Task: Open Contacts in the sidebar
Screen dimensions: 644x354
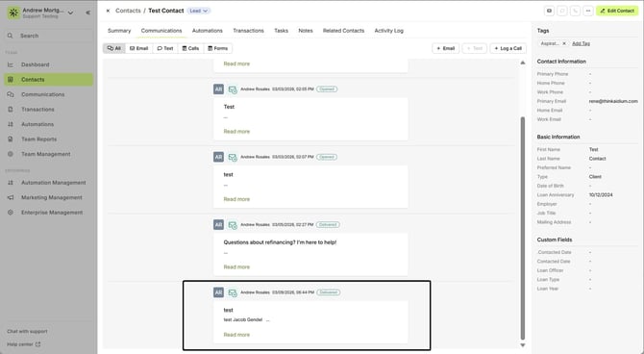Action: click(x=49, y=80)
